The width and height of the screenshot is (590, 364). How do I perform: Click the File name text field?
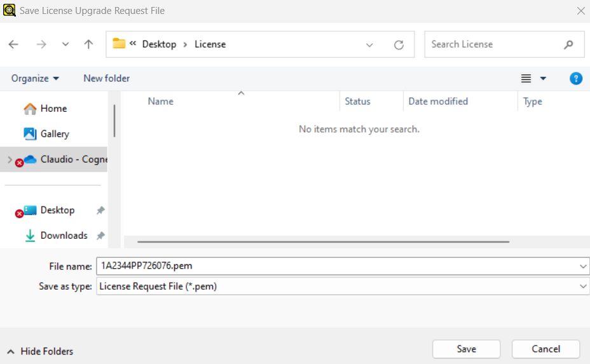(x=337, y=266)
